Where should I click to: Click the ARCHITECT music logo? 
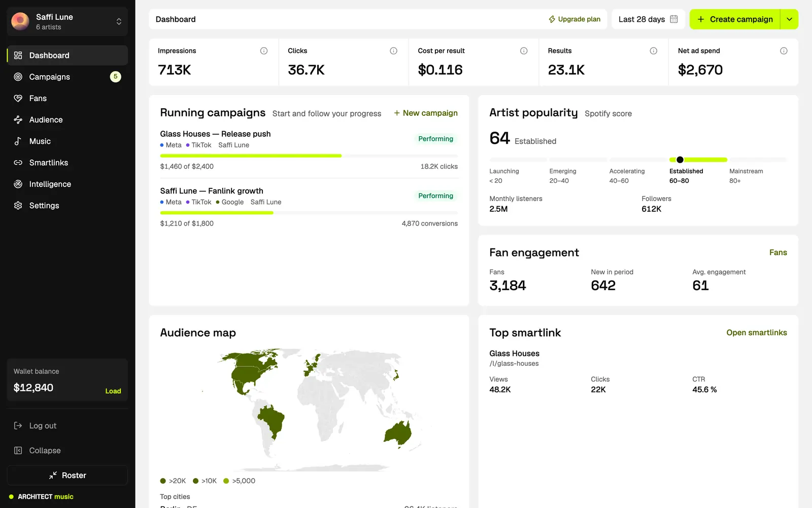[41, 497]
